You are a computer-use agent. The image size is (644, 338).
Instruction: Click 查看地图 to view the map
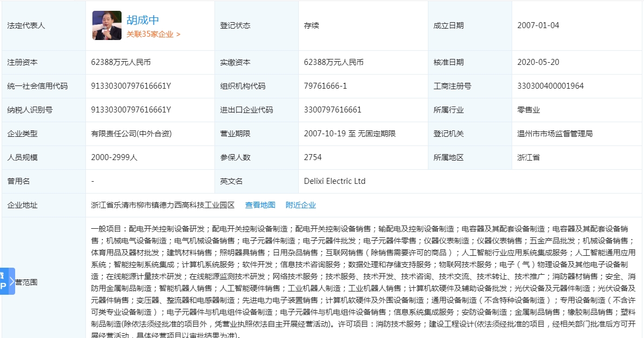pos(260,205)
